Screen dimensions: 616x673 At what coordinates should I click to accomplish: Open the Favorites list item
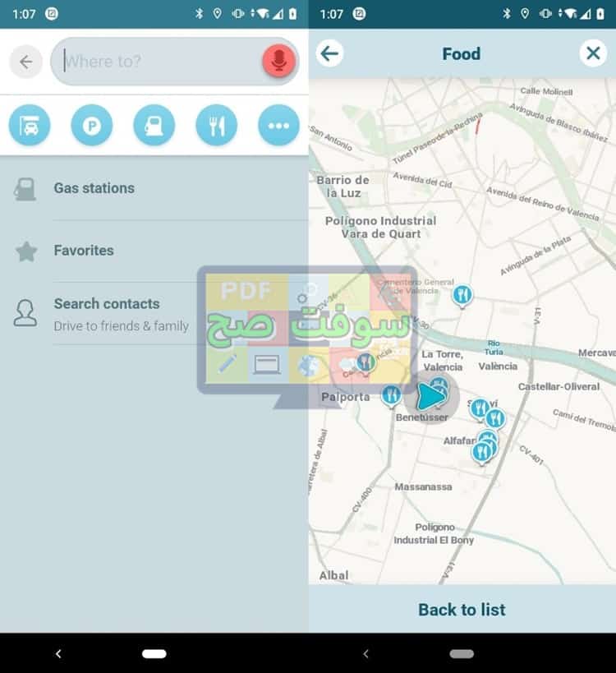(154, 251)
